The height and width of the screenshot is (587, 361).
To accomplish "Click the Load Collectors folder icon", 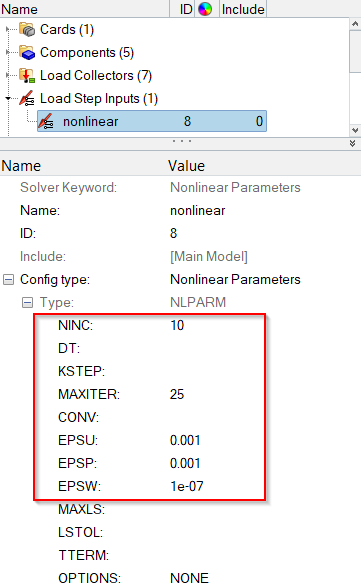I will [x=27, y=76].
